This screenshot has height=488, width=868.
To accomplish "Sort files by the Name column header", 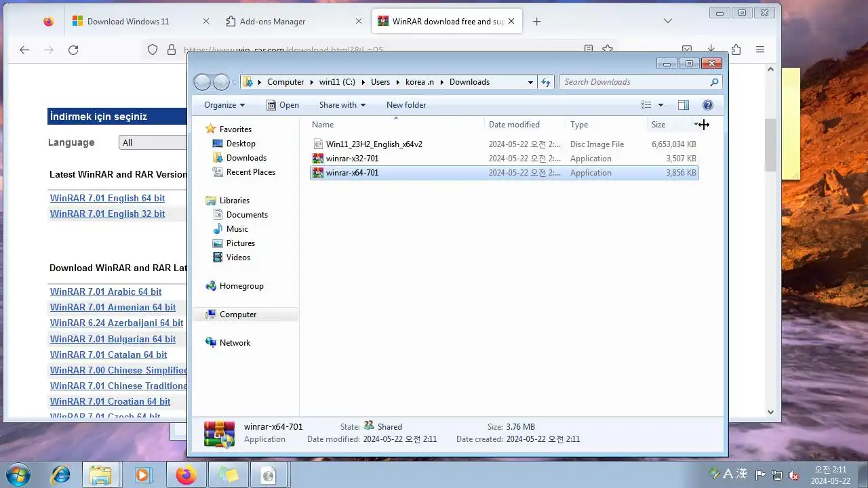I will (396, 125).
